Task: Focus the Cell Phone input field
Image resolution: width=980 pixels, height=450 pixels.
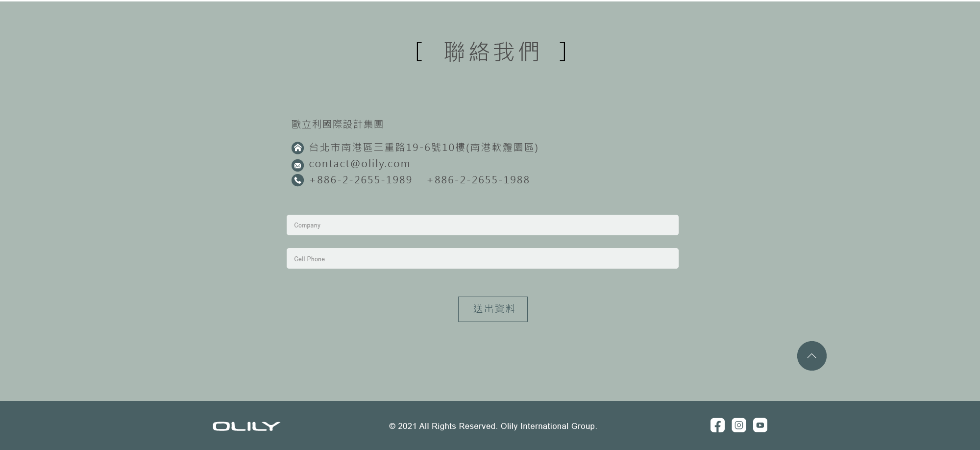Action: coord(483,258)
